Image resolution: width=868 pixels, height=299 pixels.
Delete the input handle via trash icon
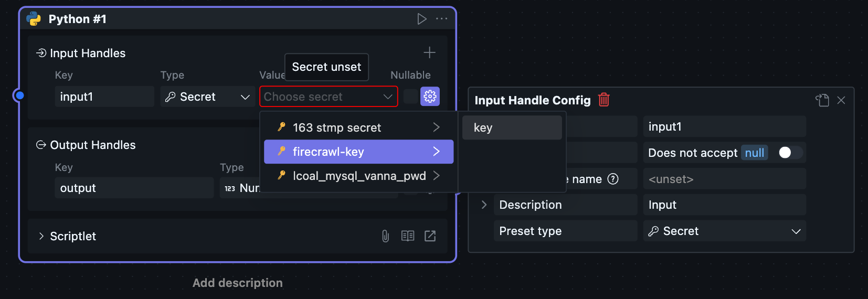pos(604,100)
